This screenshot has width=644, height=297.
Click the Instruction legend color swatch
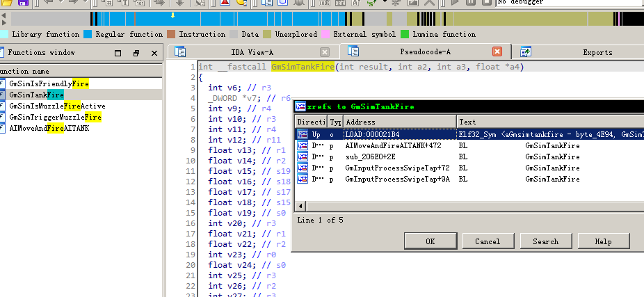pos(171,34)
